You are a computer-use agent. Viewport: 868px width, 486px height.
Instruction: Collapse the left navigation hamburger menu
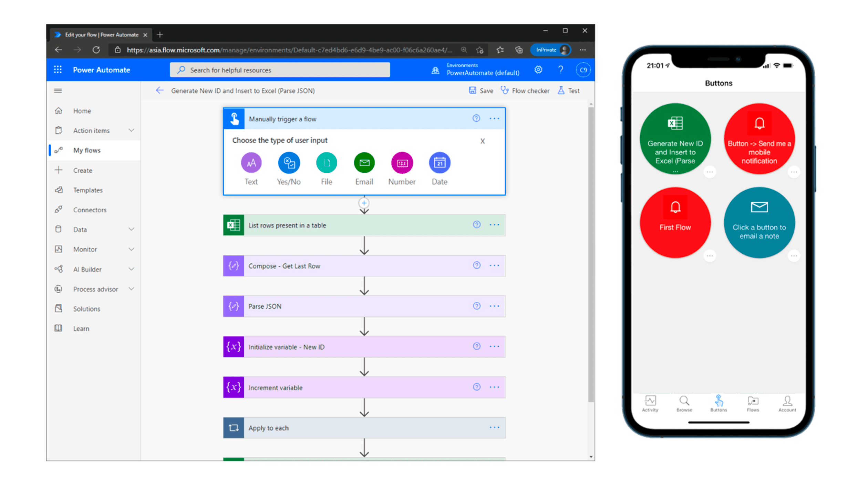pos(58,91)
